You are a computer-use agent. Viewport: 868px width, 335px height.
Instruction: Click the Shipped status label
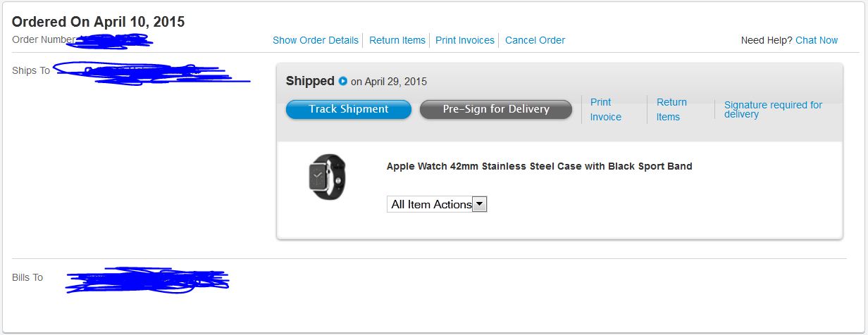310,81
